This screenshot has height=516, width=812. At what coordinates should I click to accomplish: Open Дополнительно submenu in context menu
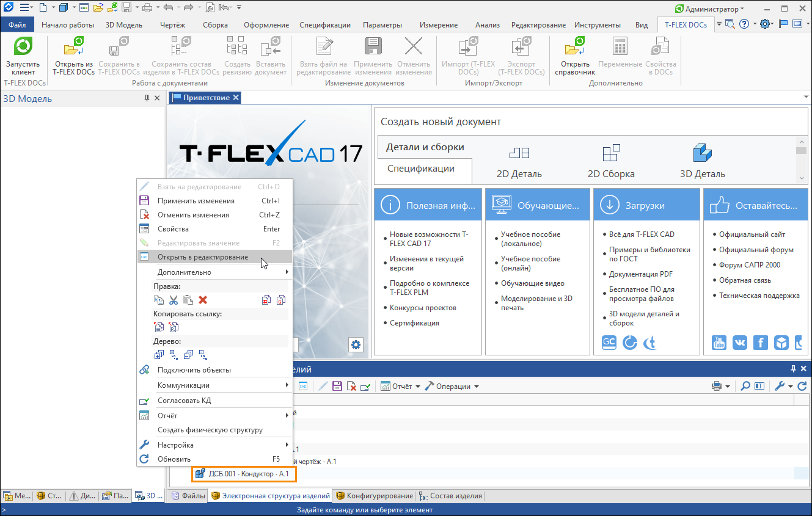point(214,272)
